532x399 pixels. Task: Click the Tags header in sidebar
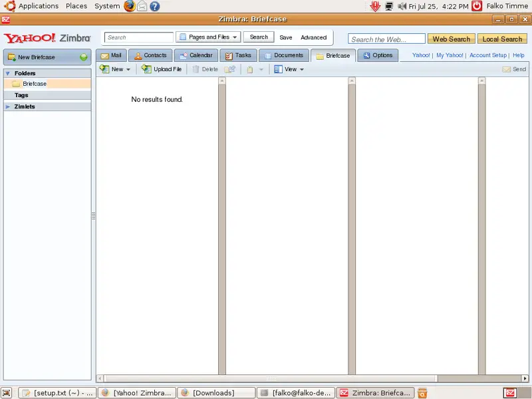click(x=47, y=95)
